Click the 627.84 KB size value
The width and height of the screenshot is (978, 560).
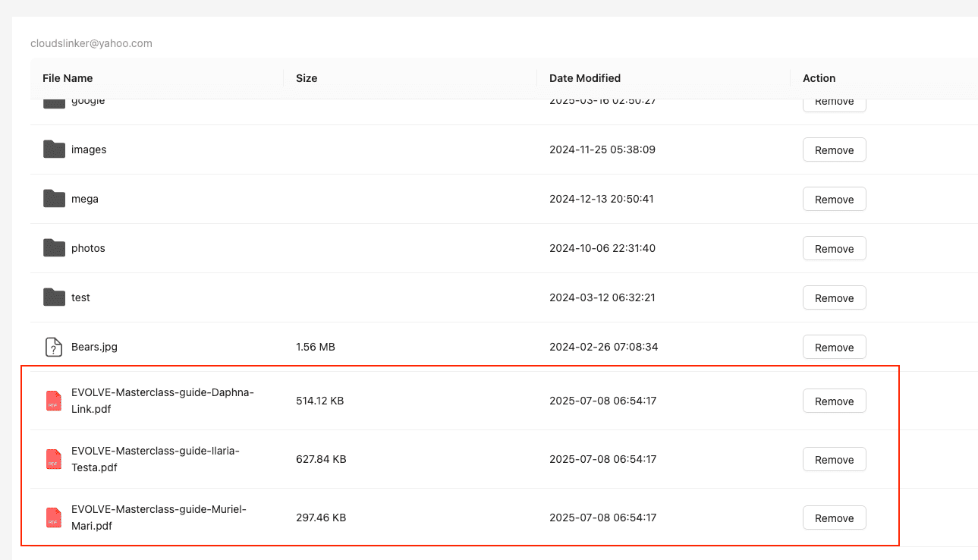coord(321,459)
